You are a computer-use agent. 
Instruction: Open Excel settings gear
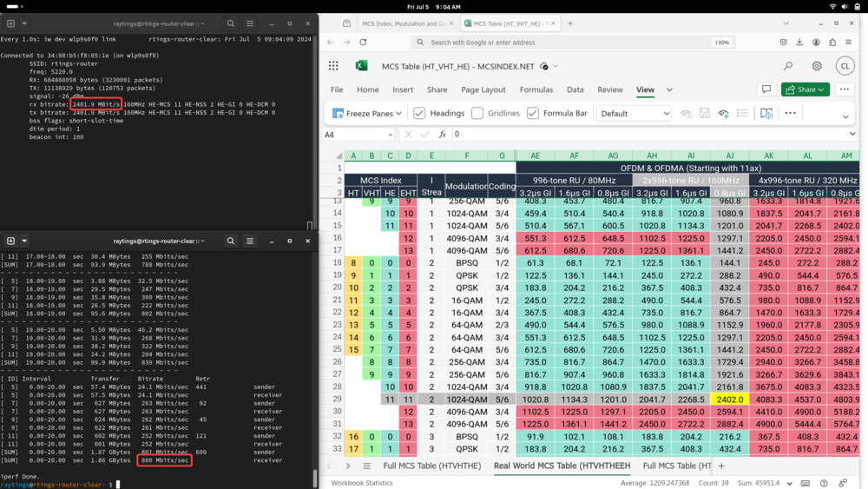click(817, 66)
